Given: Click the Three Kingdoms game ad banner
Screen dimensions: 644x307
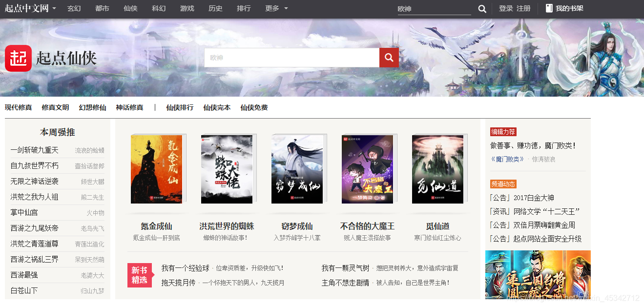Looking at the screenshot, I should click(x=538, y=275).
